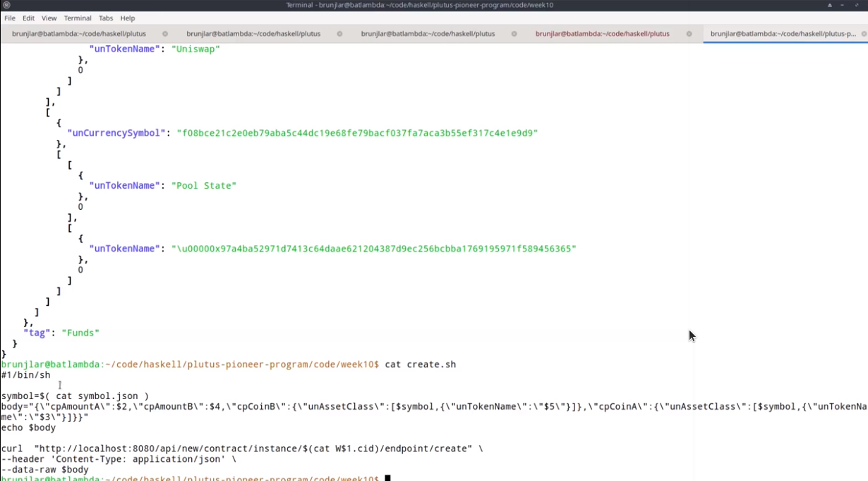This screenshot has width=868, height=481.
Task: Open the Edit menu
Action: tap(28, 18)
